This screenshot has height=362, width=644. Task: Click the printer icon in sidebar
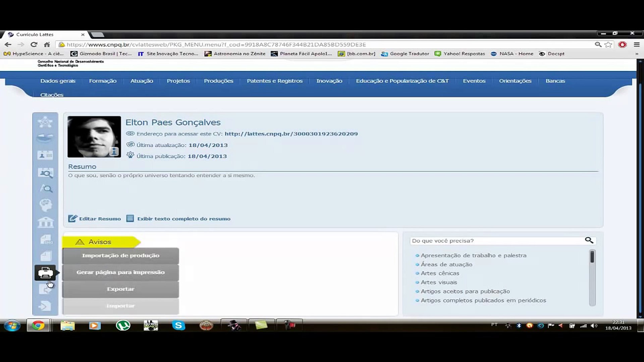click(x=45, y=273)
